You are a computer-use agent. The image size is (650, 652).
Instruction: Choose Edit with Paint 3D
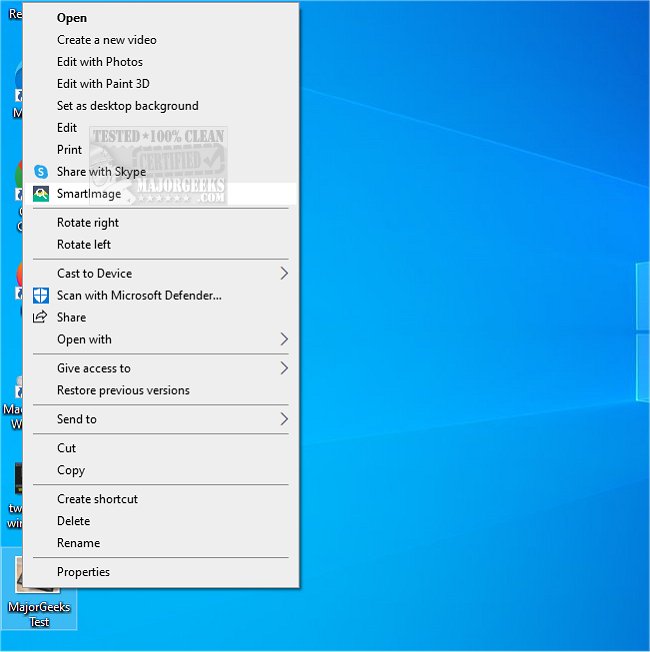[x=161, y=84]
